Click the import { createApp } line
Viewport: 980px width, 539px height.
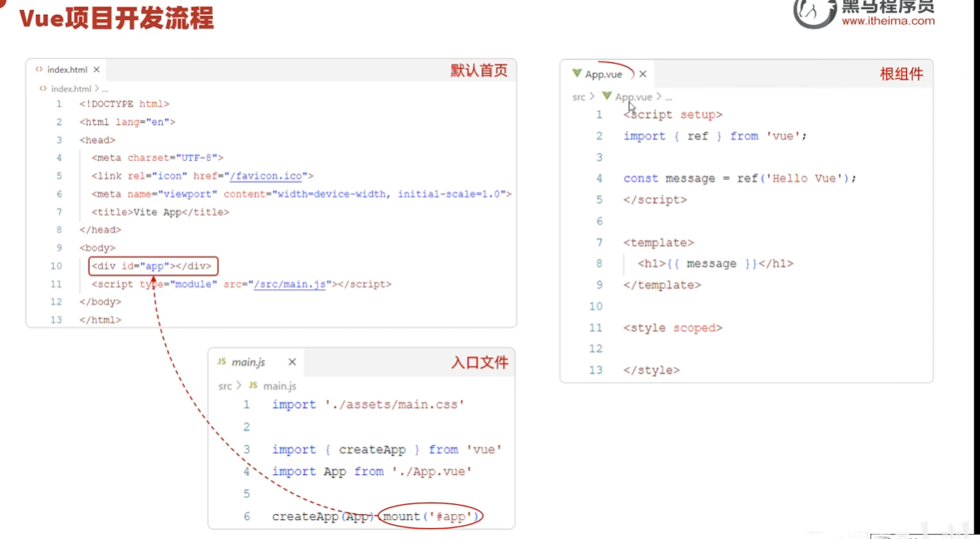click(x=387, y=449)
